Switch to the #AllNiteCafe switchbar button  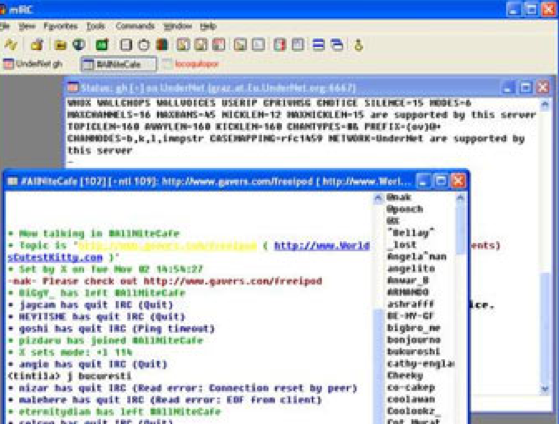click(118, 64)
